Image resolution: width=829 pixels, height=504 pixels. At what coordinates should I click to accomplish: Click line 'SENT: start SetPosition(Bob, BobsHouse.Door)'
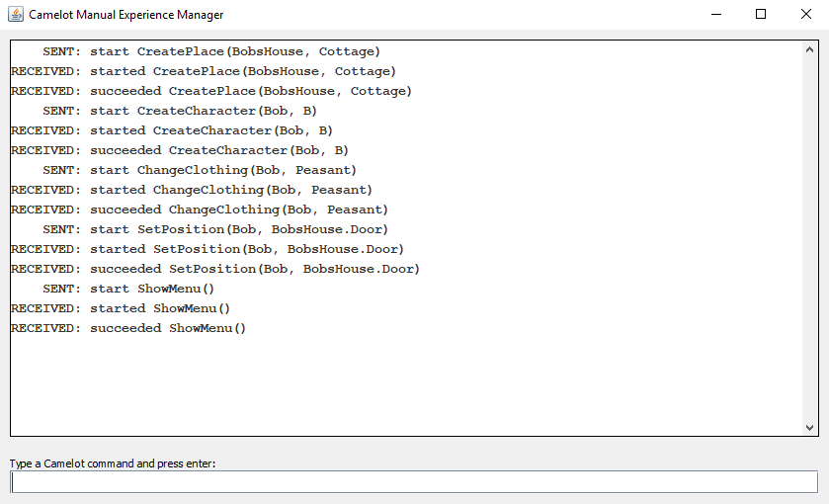coord(215,229)
